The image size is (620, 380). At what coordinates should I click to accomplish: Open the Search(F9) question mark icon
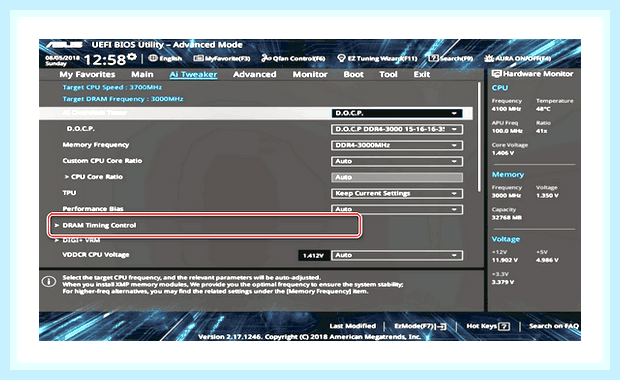(x=433, y=58)
